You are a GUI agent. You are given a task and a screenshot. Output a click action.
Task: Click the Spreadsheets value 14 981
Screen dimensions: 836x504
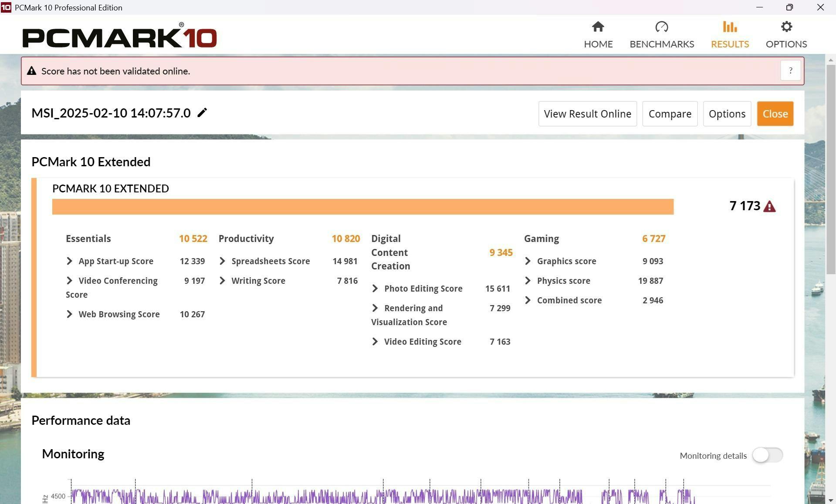coord(345,261)
